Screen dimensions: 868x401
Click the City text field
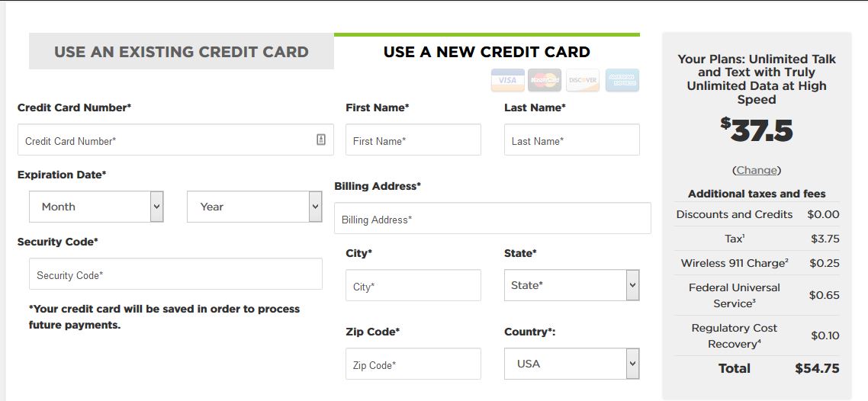click(413, 285)
